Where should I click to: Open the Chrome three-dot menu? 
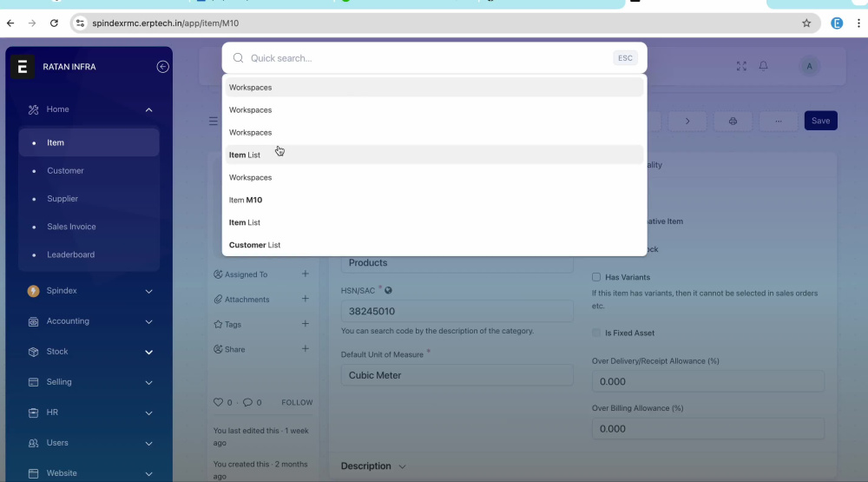click(x=858, y=23)
